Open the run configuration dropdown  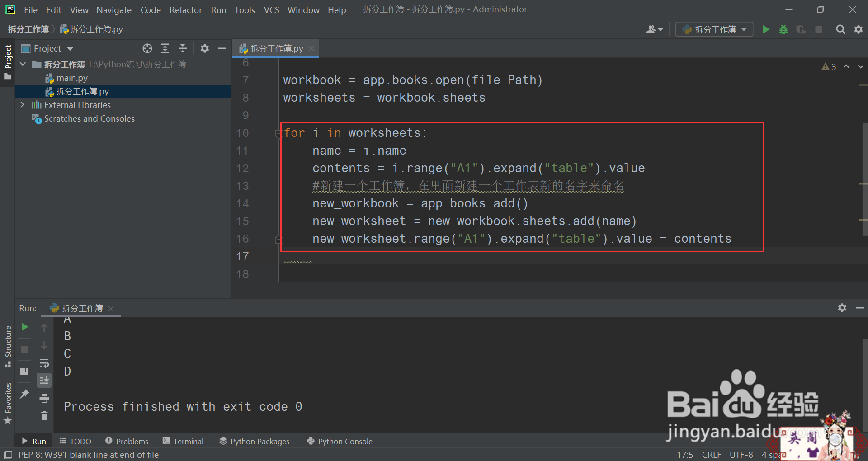tap(714, 29)
